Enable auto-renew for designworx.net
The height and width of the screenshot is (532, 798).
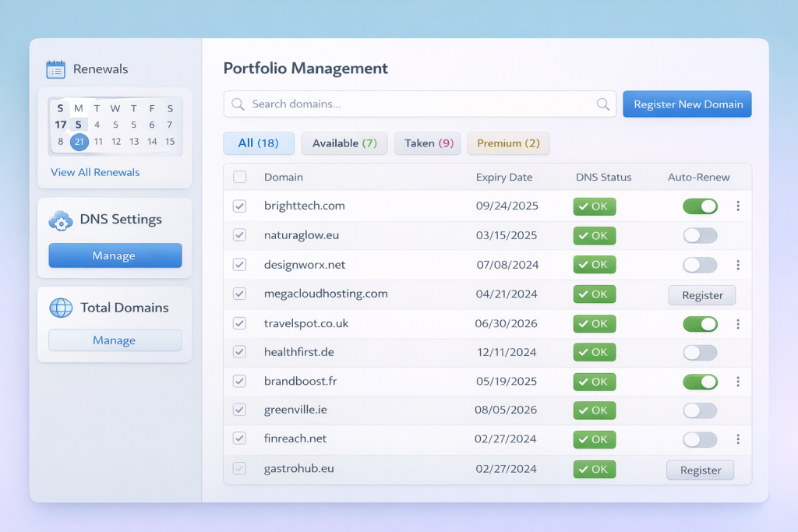pyautogui.click(x=701, y=265)
